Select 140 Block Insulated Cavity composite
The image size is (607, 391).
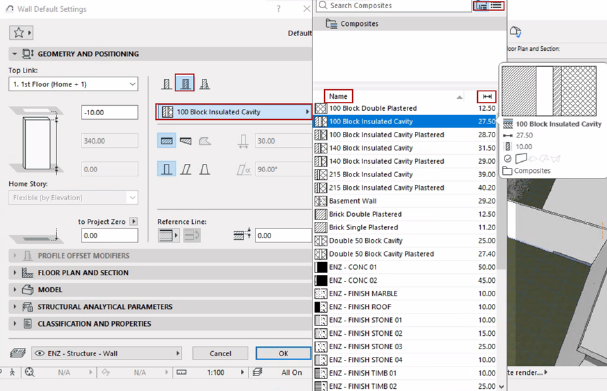pos(405,148)
